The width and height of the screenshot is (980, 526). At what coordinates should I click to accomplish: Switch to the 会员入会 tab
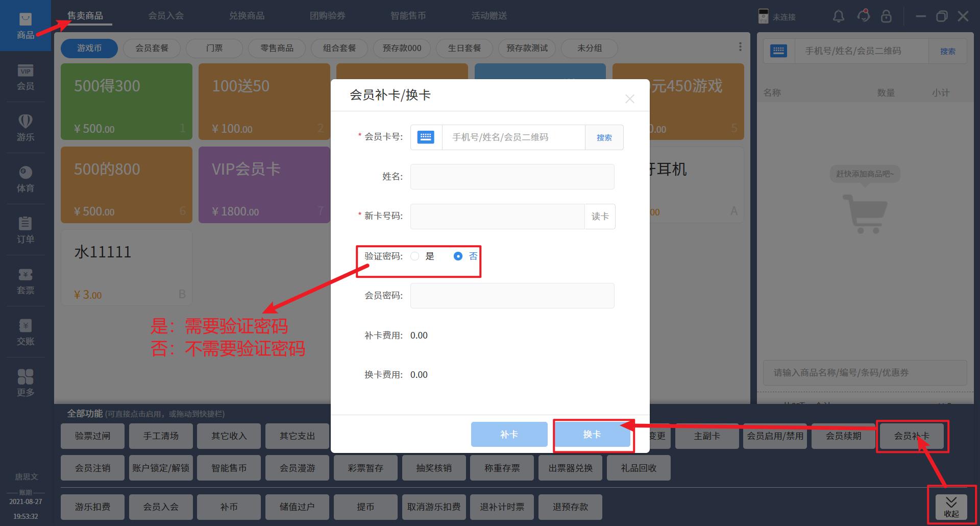point(166,16)
